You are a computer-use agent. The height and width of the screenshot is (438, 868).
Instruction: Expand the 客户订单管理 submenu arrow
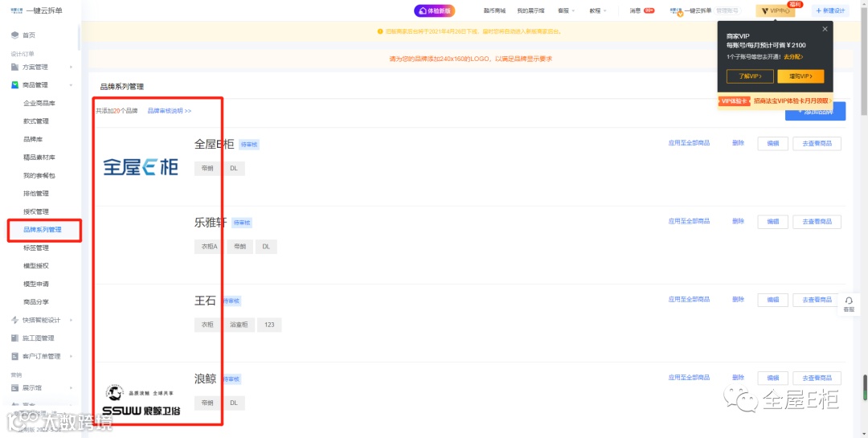pyautogui.click(x=71, y=356)
